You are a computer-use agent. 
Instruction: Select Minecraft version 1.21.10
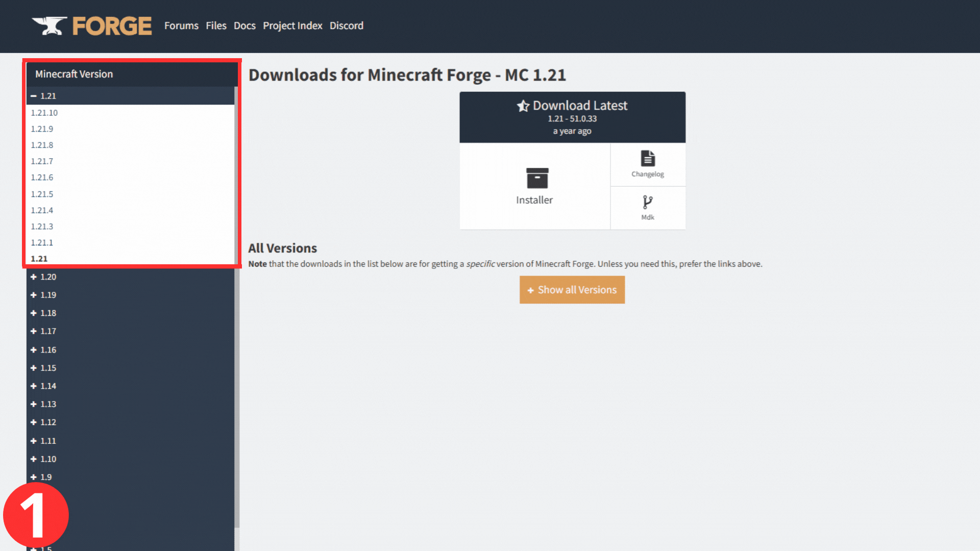44,113
